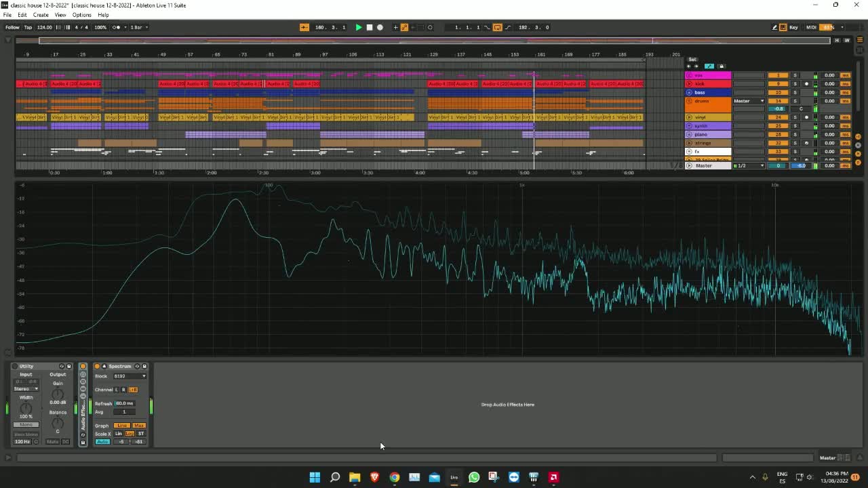Click Utility Balance knob
Viewport: 868px width, 488px height.
[58, 424]
